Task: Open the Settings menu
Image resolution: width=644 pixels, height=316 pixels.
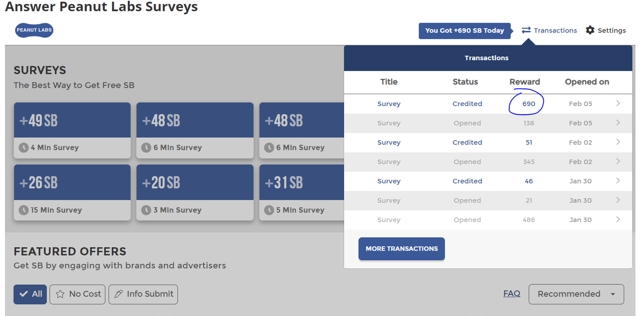Action: tap(606, 30)
